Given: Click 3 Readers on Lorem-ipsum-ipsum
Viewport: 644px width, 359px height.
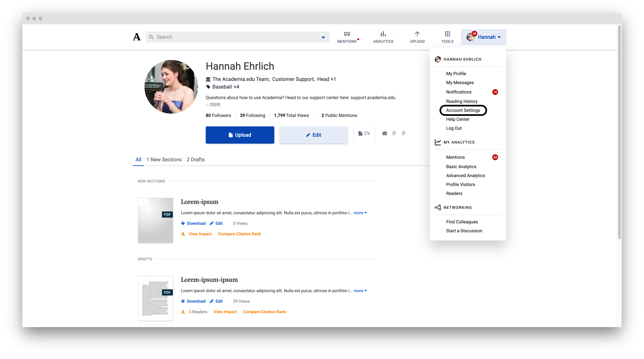Looking at the screenshot, I should [x=198, y=312].
